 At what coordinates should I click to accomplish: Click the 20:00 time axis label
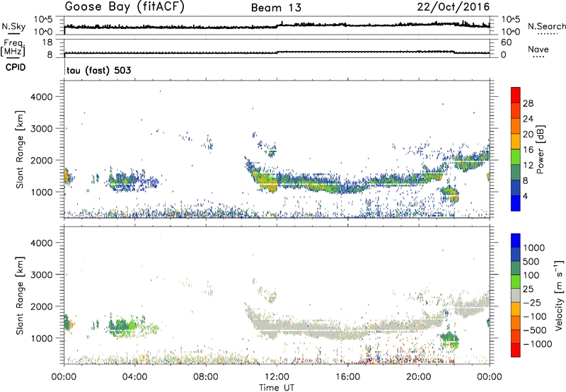[418, 377]
